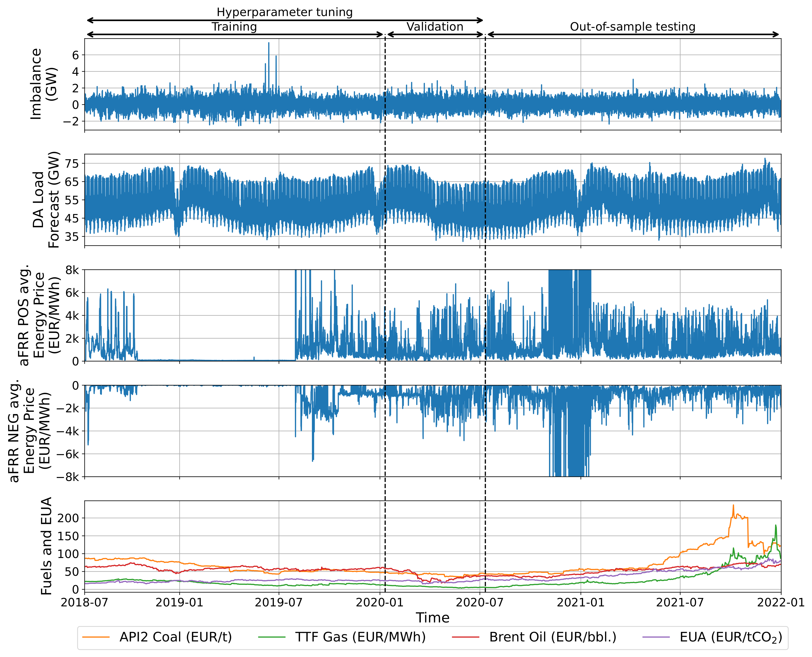
Task: Click the 2021-01 x-axis tick label
Action: (580, 602)
